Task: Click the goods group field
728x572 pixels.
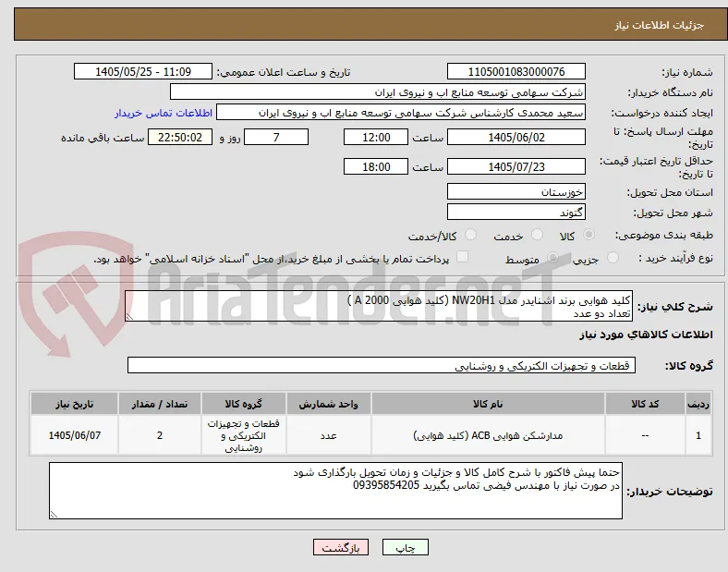Action: [382, 365]
